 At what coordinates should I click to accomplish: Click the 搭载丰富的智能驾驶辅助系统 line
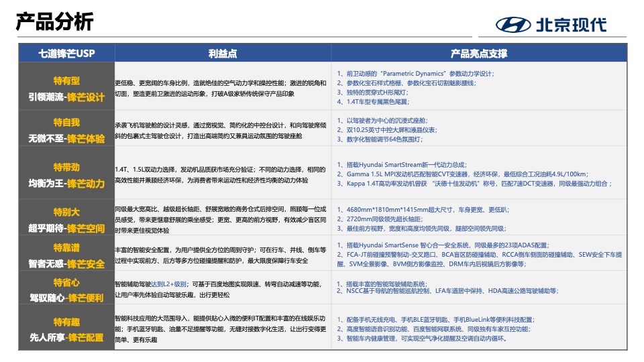click(x=382, y=284)
